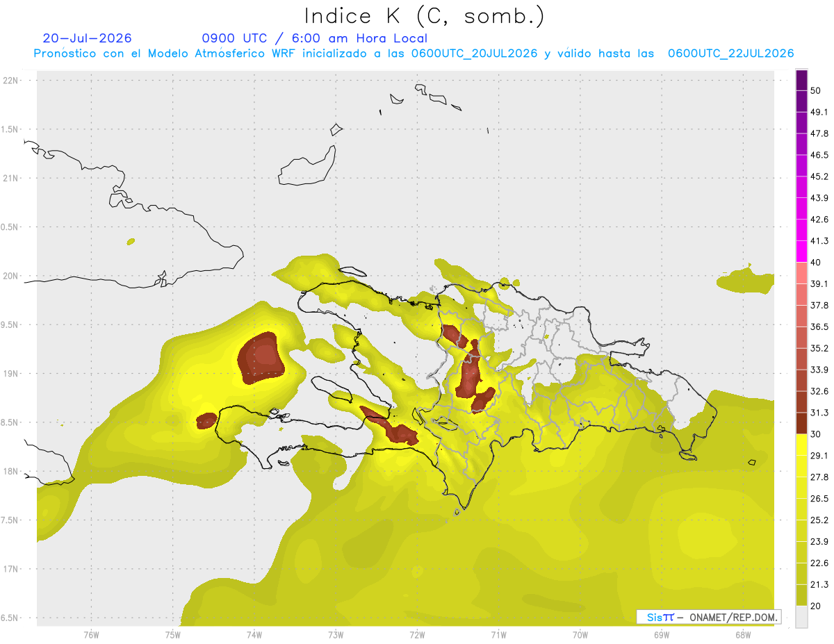Click the "72W" longitude axis label

click(x=417, y=634)
